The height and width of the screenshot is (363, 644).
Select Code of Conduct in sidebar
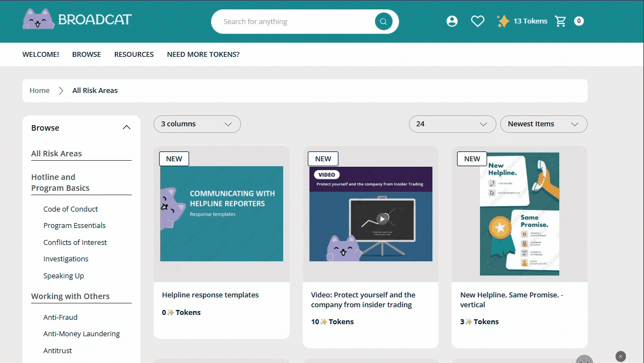[x=71, y=209]
